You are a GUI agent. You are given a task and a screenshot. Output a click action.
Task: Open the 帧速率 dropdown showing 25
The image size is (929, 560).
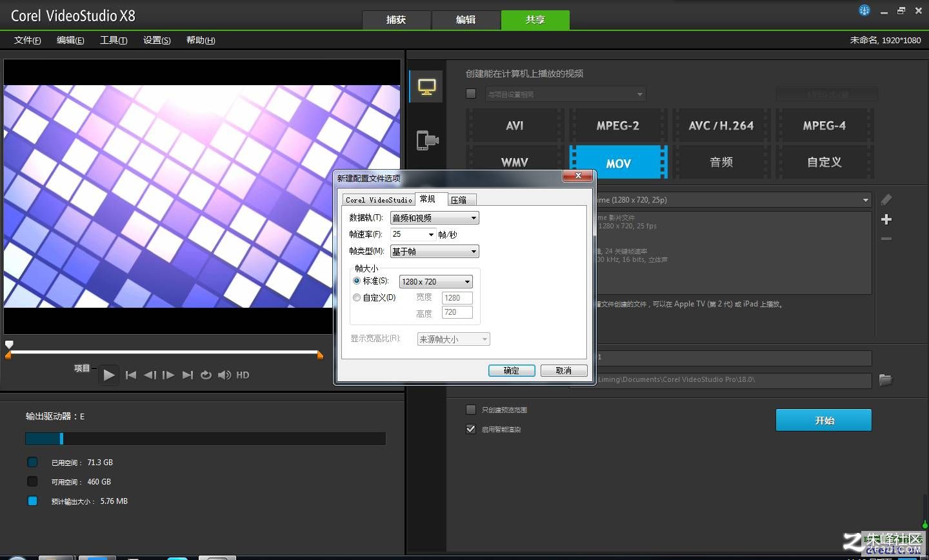413,234
